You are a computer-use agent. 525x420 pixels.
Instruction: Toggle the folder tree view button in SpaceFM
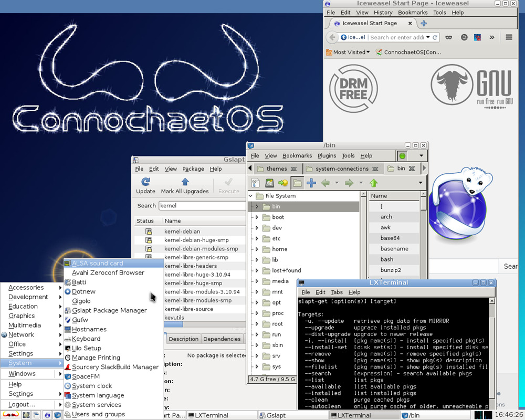point(297,183)
